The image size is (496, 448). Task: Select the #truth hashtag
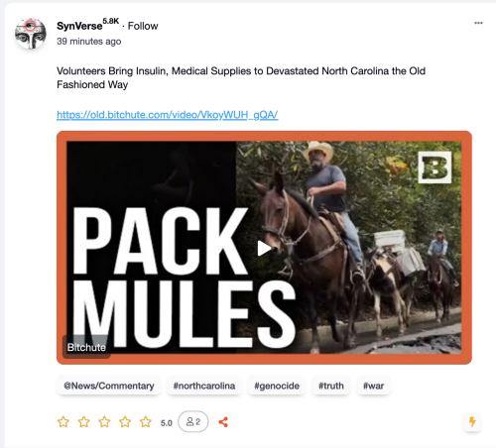click(331, 386)
